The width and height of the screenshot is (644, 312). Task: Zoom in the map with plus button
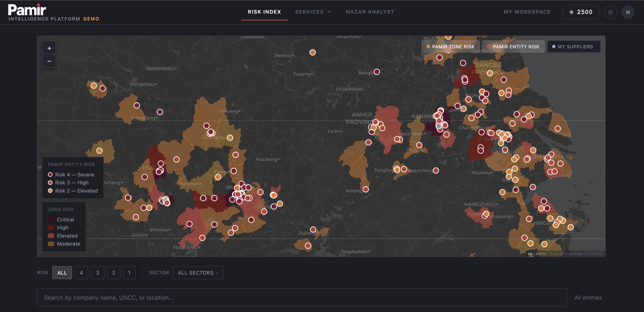point(49,48)
